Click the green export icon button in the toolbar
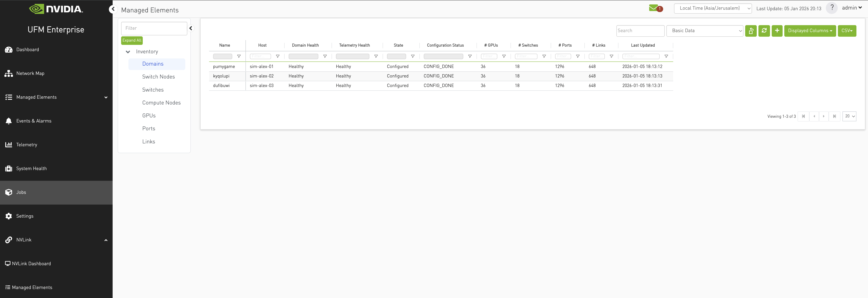Image resolution: width=868 pixels, height=298 pixels. (751, 31)
